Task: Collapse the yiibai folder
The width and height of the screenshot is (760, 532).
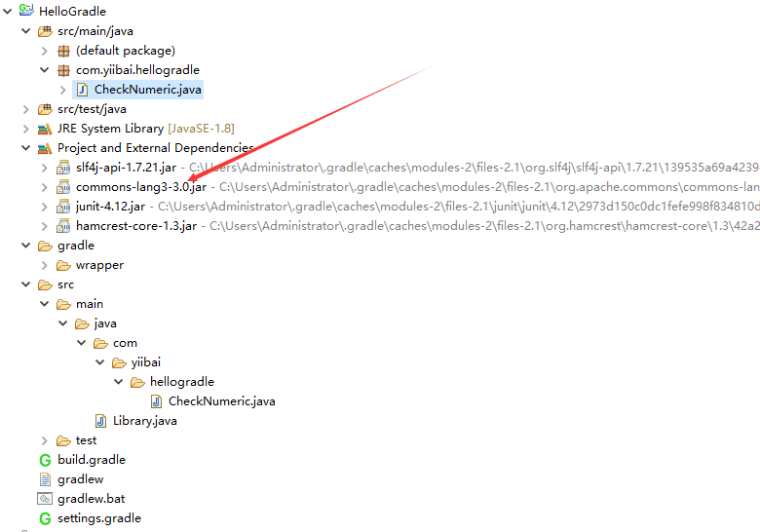Action: click(100, 361)
